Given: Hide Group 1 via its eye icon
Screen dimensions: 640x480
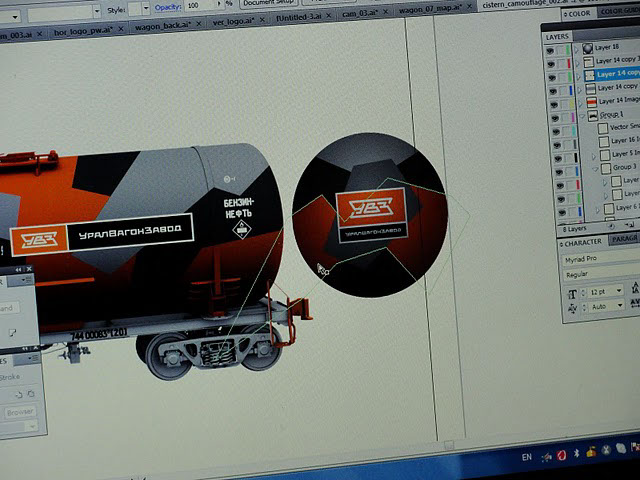Looking at the screenshot, I should [x=555, y=118].
